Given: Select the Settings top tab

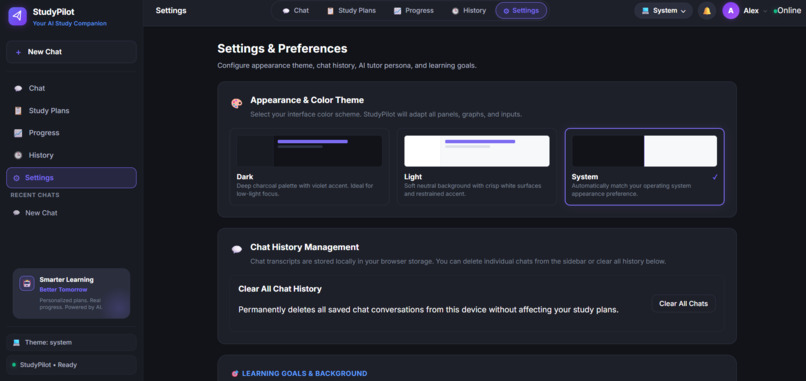Looking at the screenshot, I should (x=521, y=11).
